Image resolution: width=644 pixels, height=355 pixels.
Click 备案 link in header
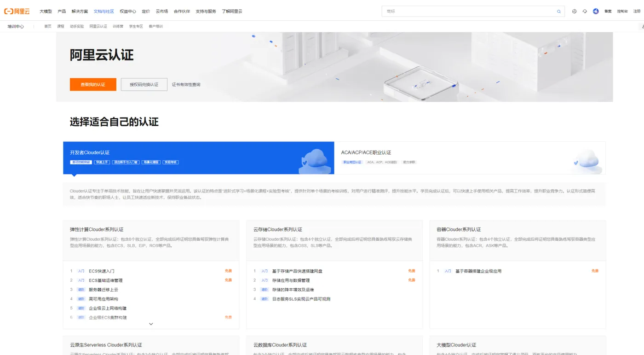click(x=608, y=12)
